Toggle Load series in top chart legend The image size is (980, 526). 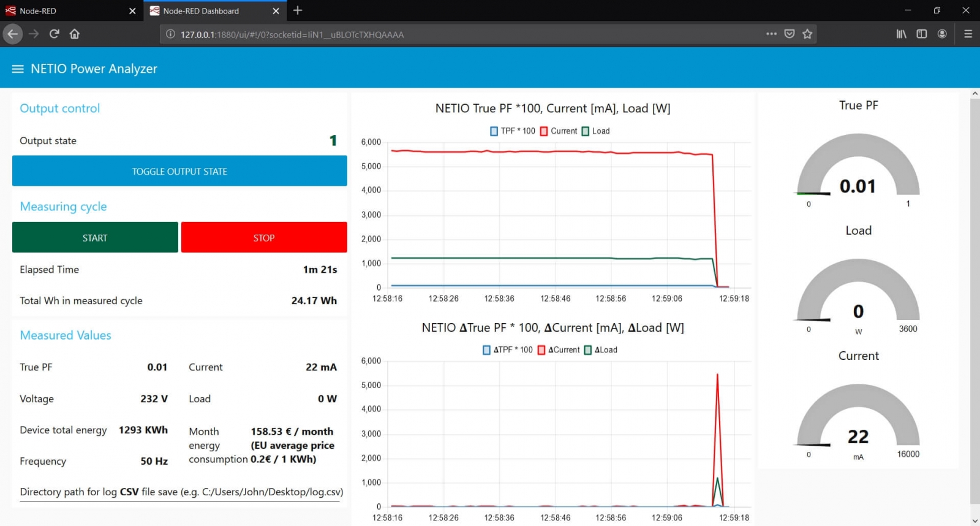[596, 131]
